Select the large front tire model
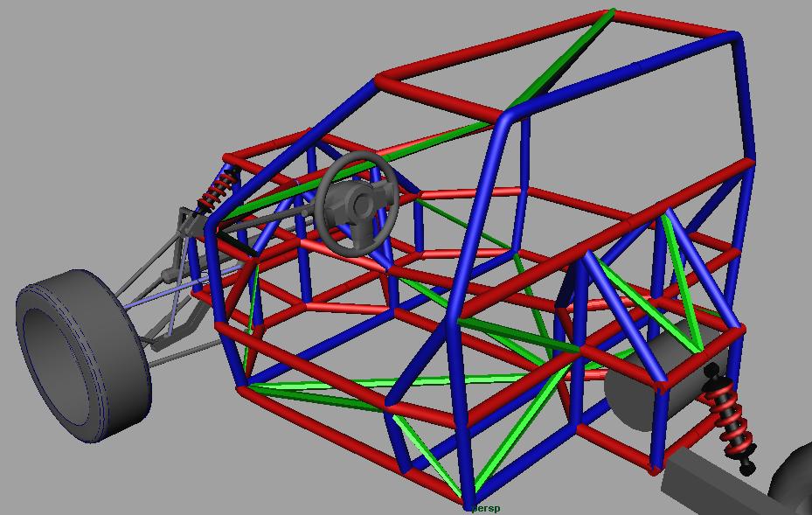The width and height of the screenshot is (812, 515). [x=83, y=355]
